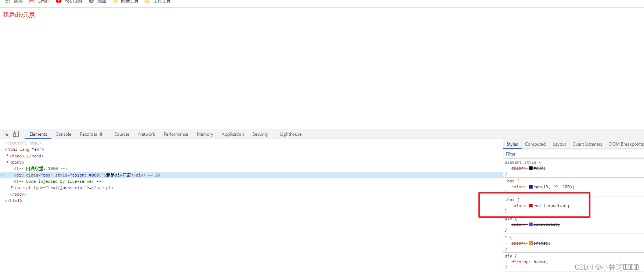Screen dimensions: 644x274
Task: Open the blue rgb(19, 19, 180) color swatch
Action: (531, 187)
